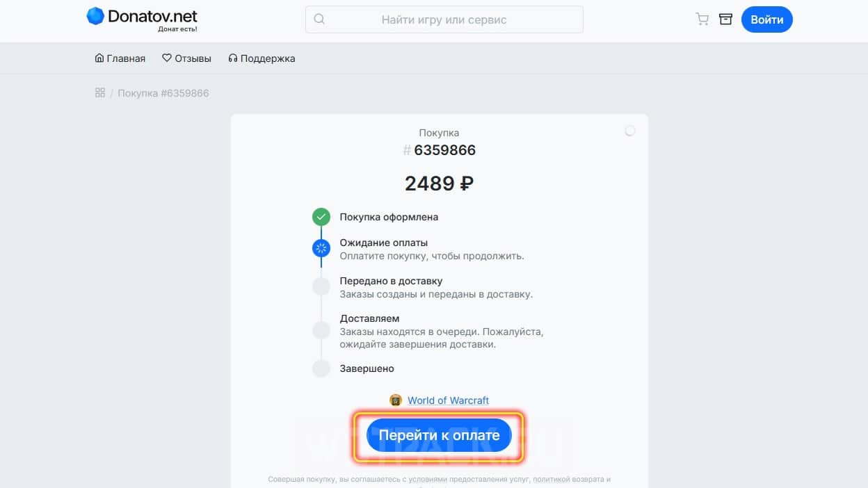Click the Покупка #6359866 breadcrumb

pyautogui.click(x=163, y=93)
